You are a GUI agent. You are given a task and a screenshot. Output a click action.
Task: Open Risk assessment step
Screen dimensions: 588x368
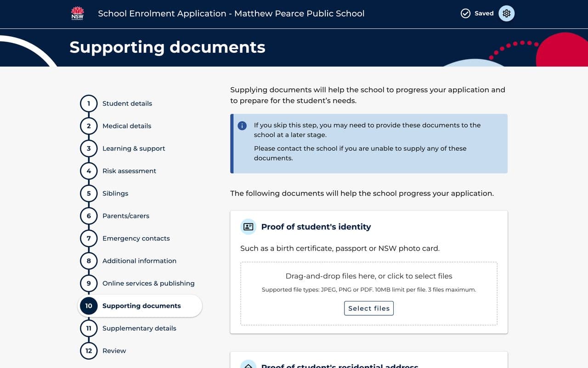point(129,171)
